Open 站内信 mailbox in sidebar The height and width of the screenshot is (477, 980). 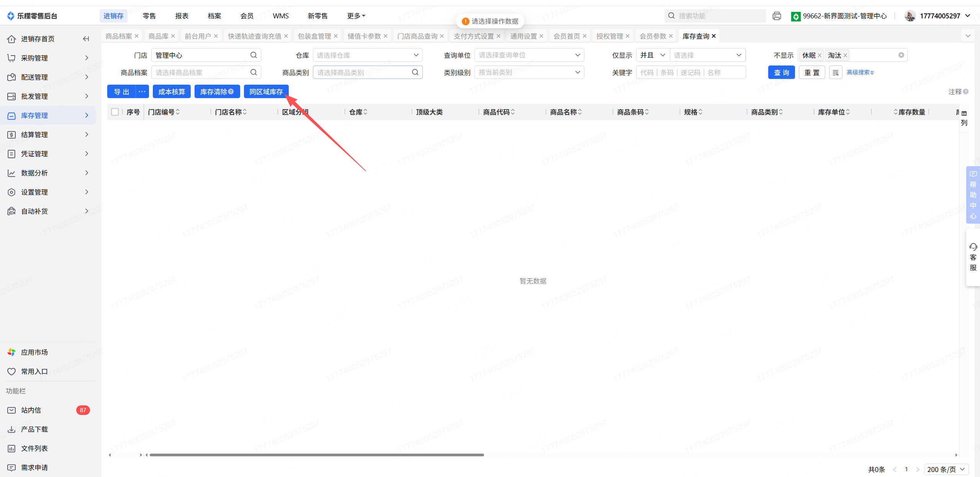tap(31, 410)
